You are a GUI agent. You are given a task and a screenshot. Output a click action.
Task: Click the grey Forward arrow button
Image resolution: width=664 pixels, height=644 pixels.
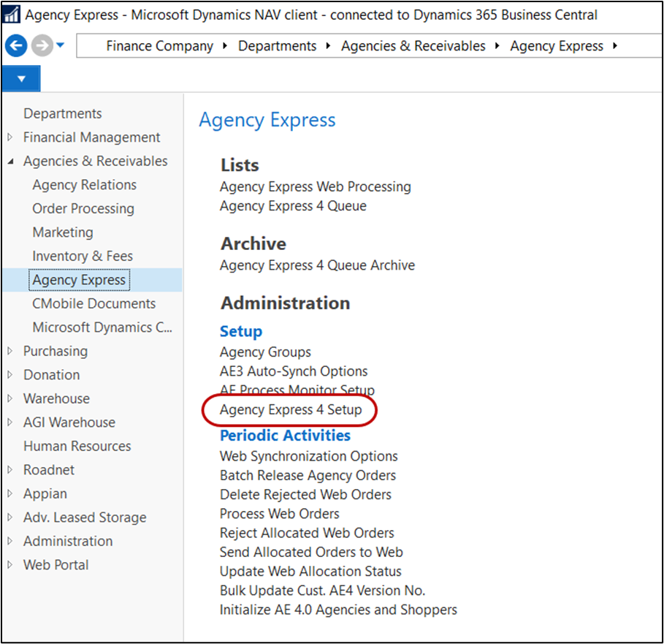42,45
